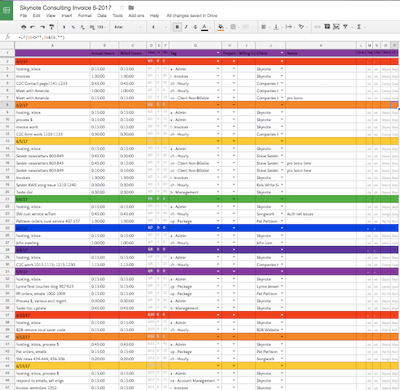Toggle italic formatting
The image size is (400, 390).
(186, 27)
